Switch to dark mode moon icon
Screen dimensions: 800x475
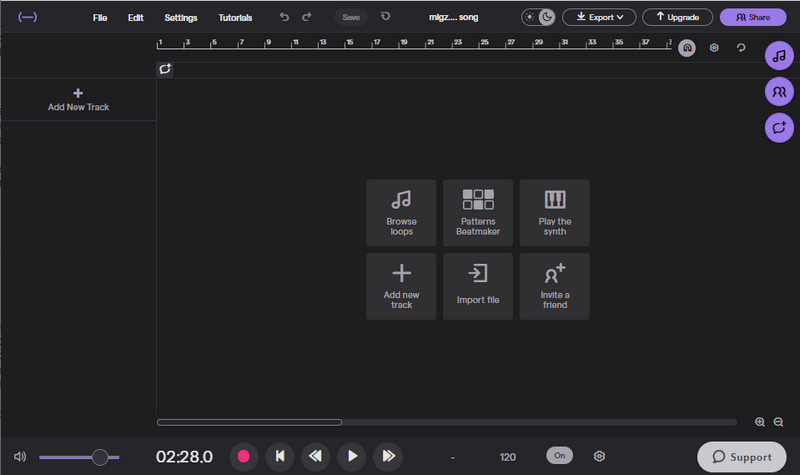tap(546, 17)
